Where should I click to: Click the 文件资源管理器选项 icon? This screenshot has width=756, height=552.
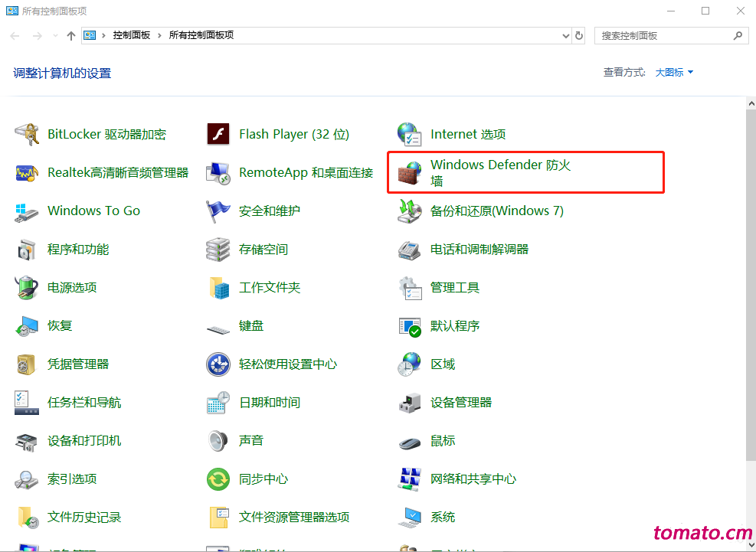[x=219, y=518]
